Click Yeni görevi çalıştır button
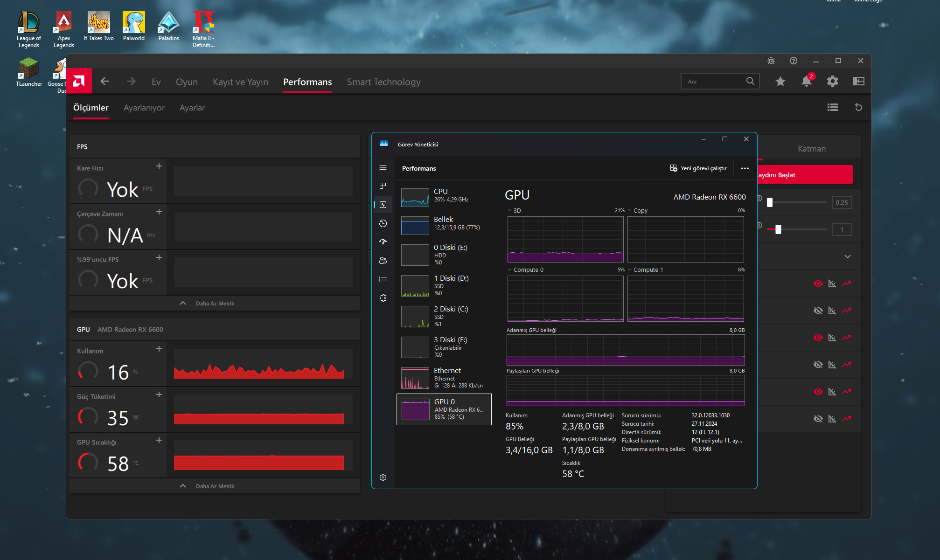Screen dimensions: 940x560 [698, 168]
